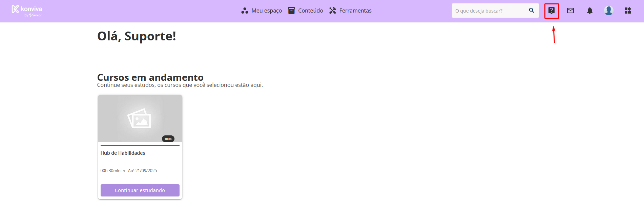Screen dimensions: 644x207
Task: Open the user profile avatar
Action: (609, 11)
